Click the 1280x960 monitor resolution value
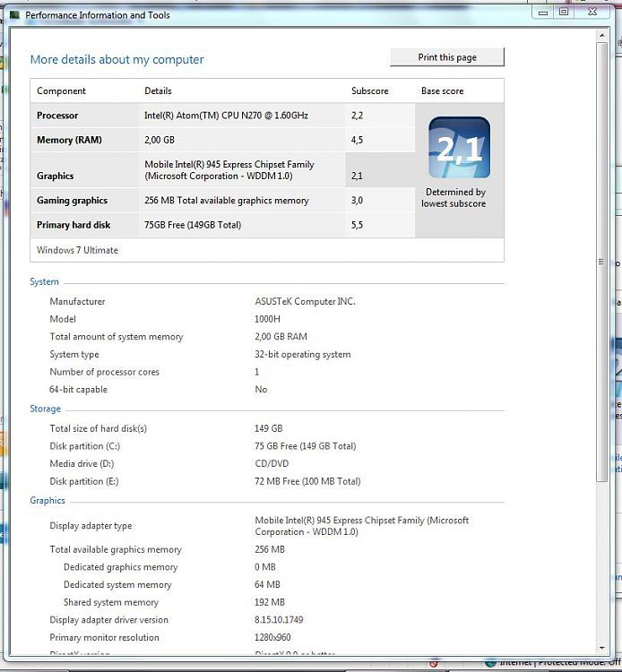 click(272, 637)
